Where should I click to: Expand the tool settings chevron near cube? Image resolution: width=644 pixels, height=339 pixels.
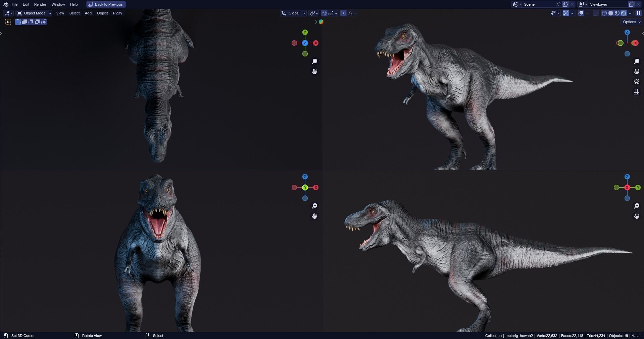pyautogui.click(x=316, y=22)
